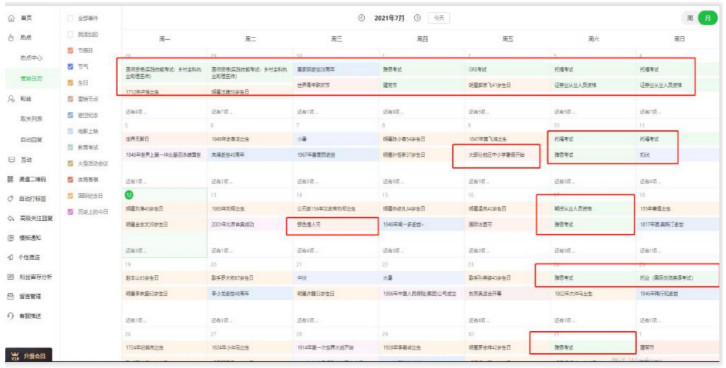726x368 pixels.
Task: Open the 东京奥运会开幕 event on July 23
Action: 507,293
